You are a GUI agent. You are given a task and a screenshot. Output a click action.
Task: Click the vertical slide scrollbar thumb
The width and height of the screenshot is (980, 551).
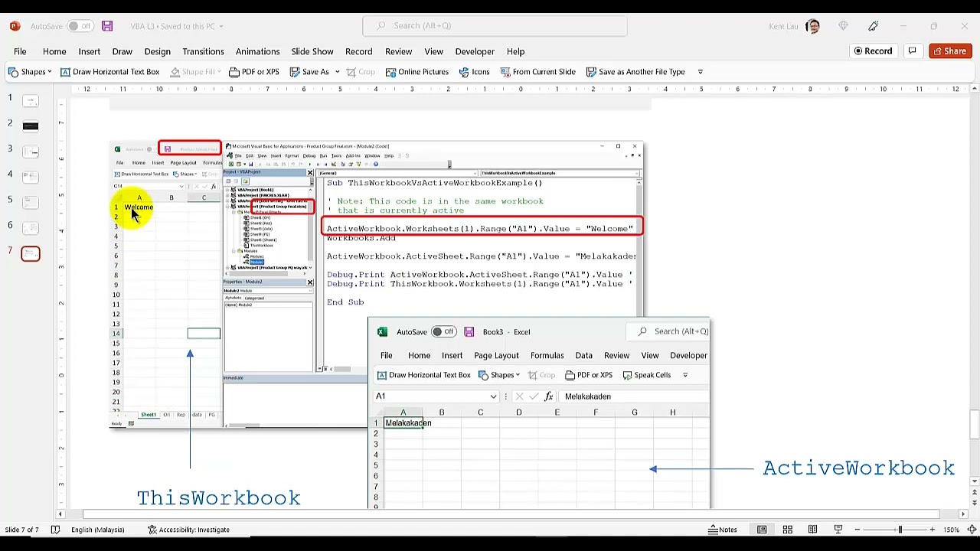coord(974,422)
